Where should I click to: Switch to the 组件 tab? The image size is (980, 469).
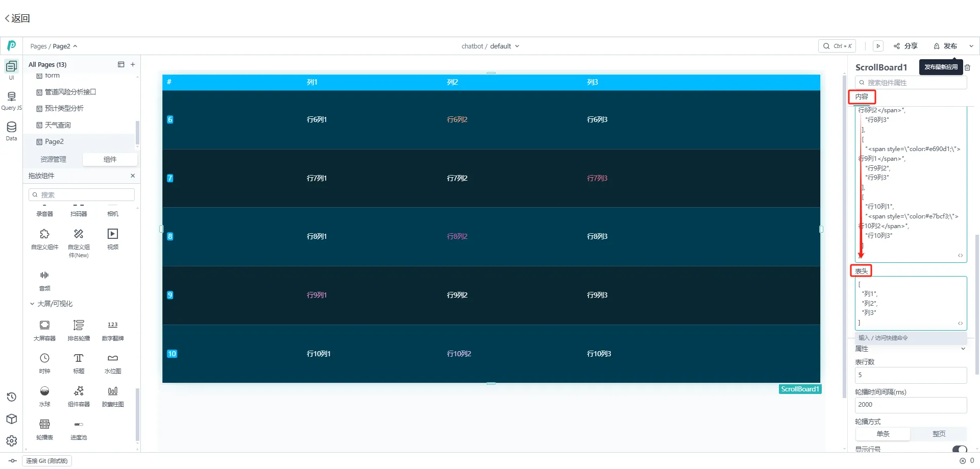point(110,159)
